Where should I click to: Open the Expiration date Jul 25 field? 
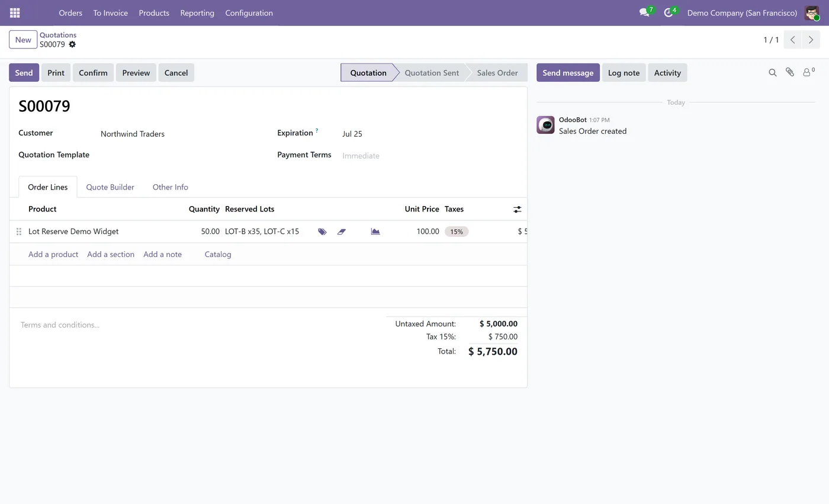pos(429,134)
